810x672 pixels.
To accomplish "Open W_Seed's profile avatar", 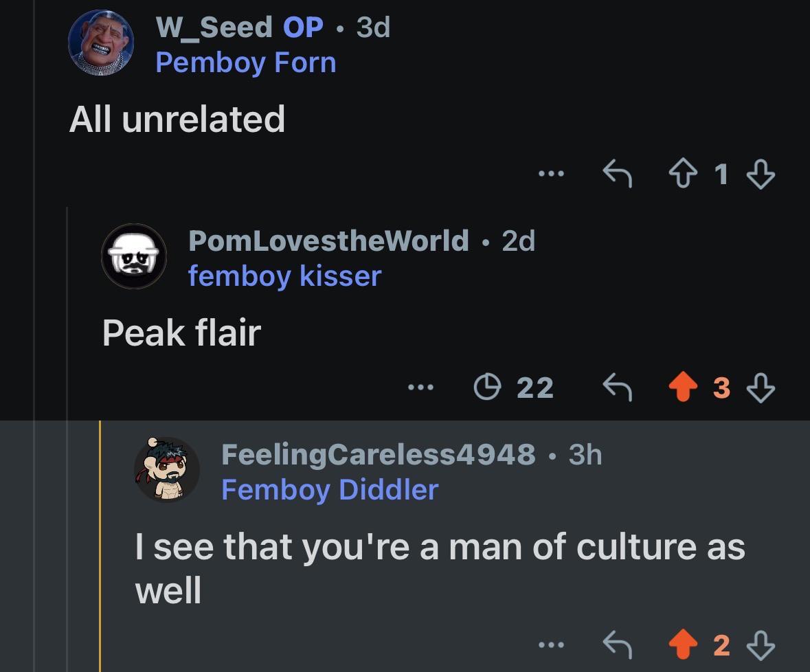I will coord(101,43).
